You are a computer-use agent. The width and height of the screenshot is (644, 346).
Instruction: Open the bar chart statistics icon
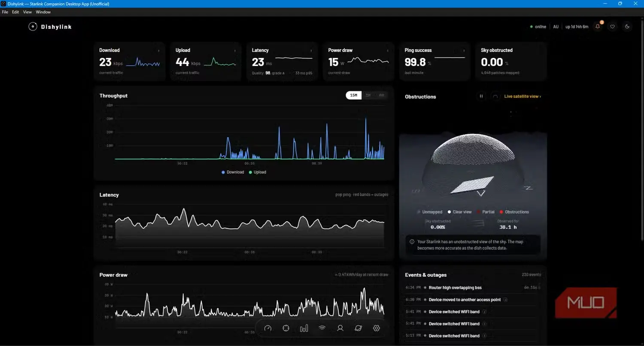point(304,328)
